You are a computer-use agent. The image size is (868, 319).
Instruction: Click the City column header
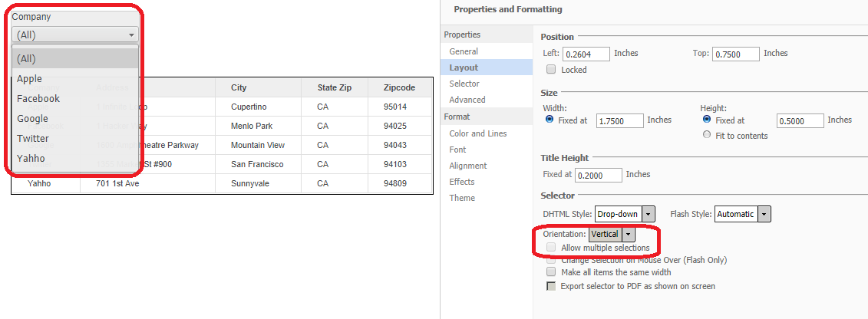[258, 87]
